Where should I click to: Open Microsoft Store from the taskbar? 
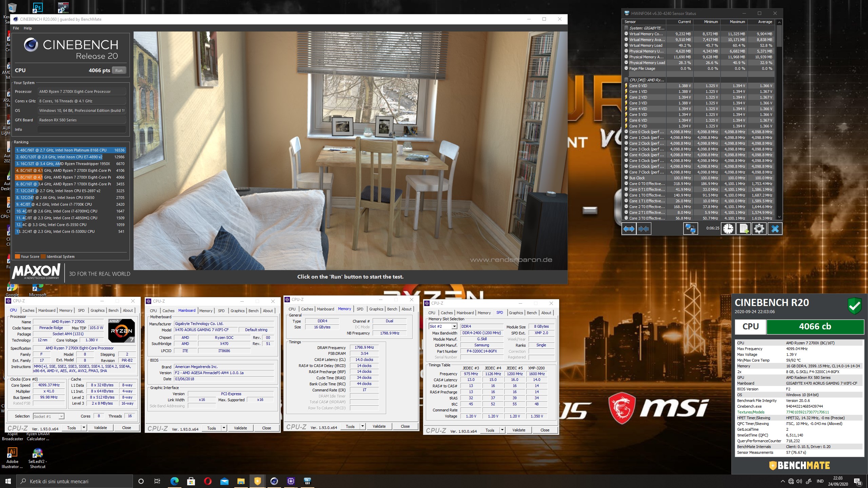point(191,481)
